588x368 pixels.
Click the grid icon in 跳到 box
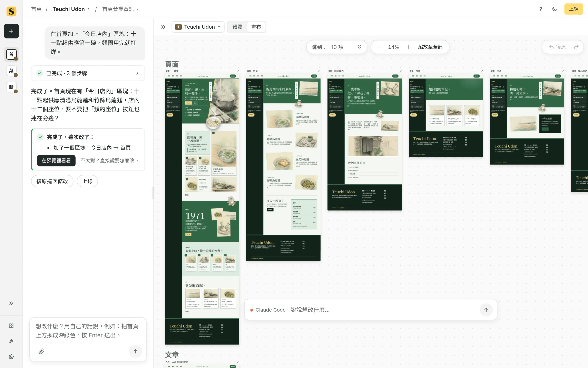359,47
